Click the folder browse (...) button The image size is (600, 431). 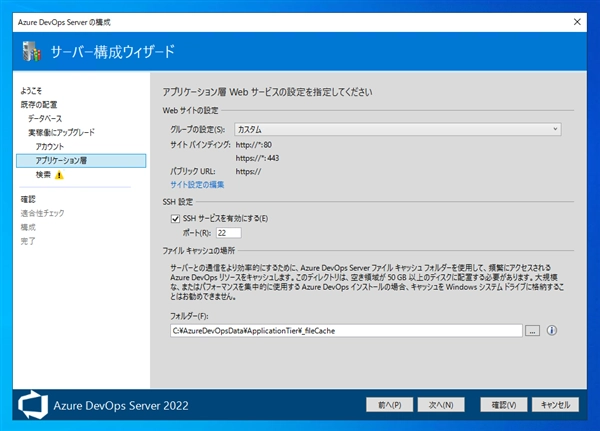click(532, 331)
